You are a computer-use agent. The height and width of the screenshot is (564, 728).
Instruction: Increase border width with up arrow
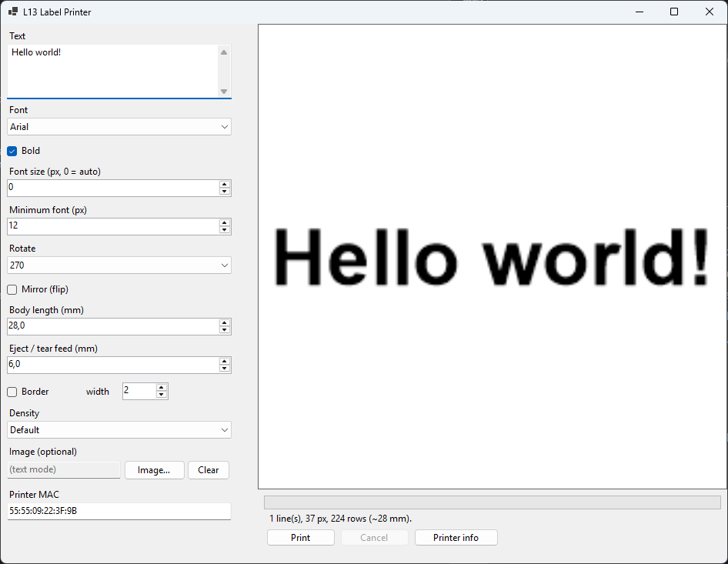coord(162,388)
